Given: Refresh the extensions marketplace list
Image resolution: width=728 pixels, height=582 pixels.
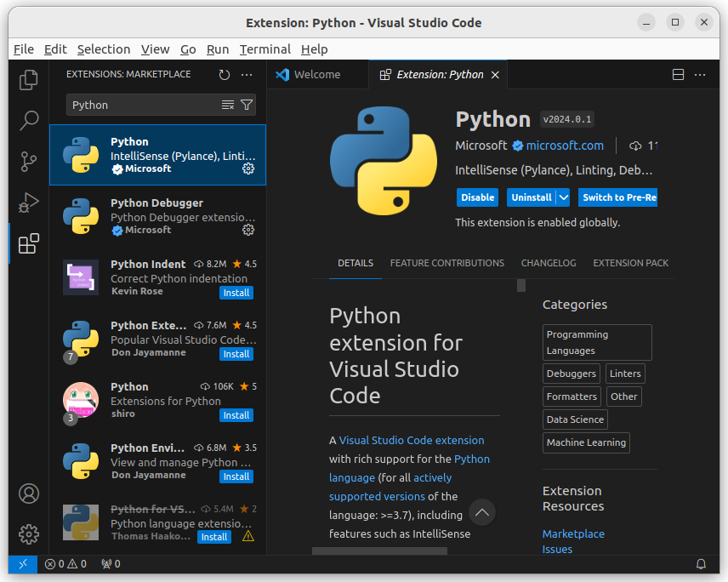Looking at the screenshot, I should 225,75.
